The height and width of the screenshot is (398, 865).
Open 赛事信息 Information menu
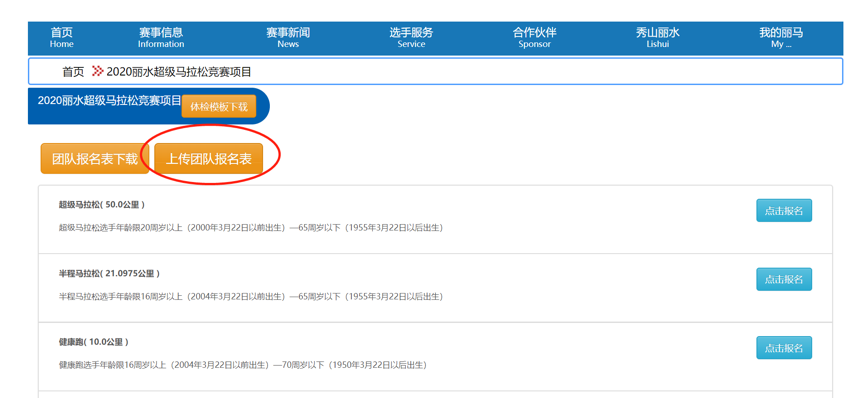click(x=161, y=38)
